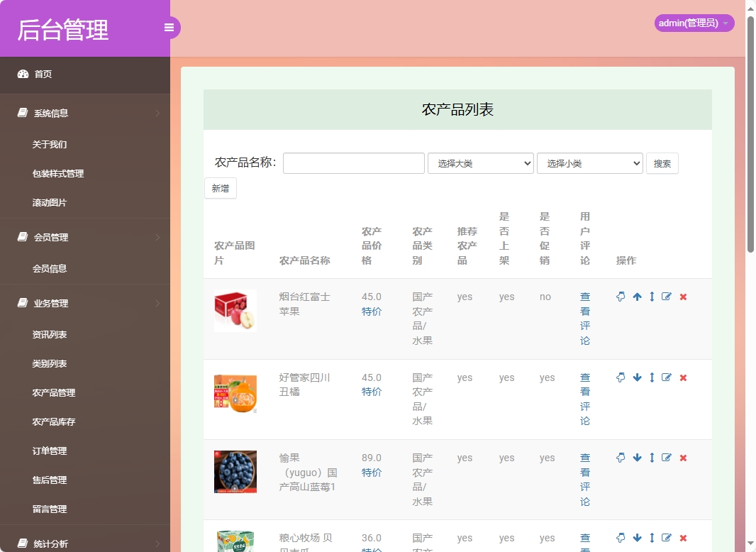Open 查看评论 for the apple product
This screenshot has height=552, width=756.
[584, 318]
